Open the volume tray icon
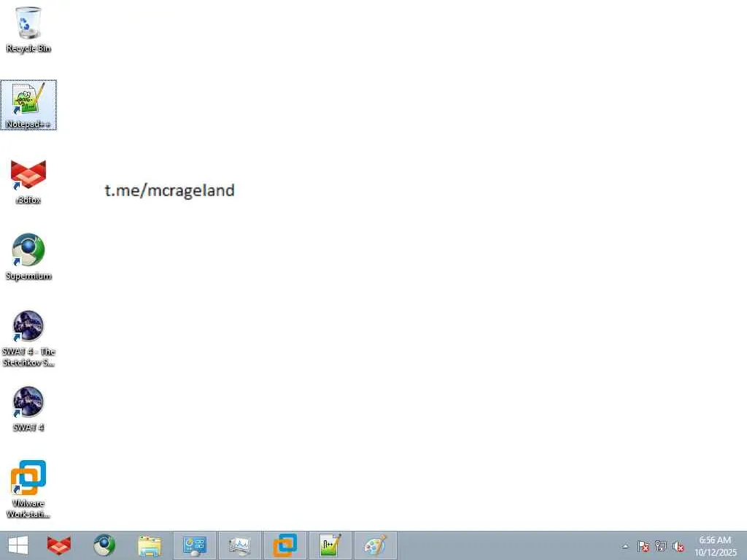 [678, 546]
